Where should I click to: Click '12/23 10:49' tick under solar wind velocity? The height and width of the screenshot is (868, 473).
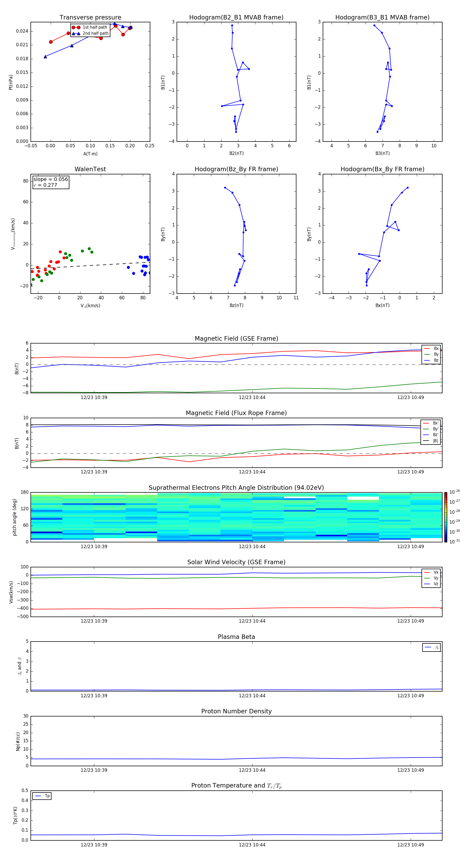(410, 621)
